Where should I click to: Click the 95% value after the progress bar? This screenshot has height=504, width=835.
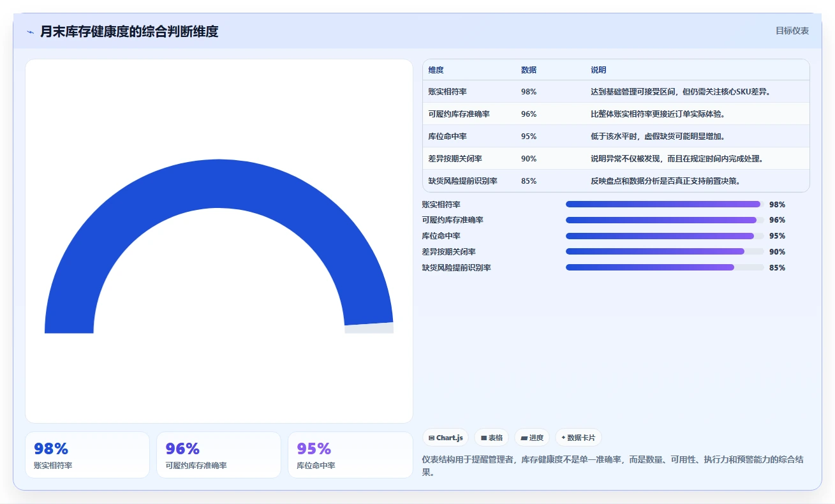(x=777, y=236)
